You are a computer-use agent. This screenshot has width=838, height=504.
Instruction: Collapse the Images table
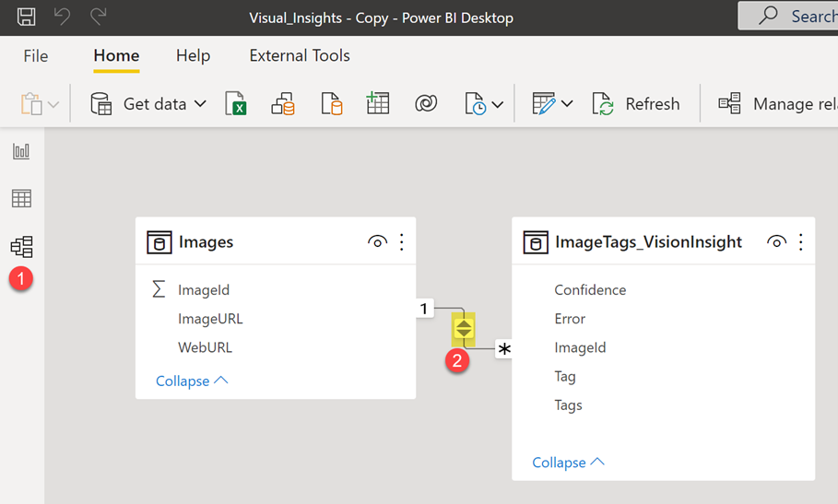(x=192, y=381)
